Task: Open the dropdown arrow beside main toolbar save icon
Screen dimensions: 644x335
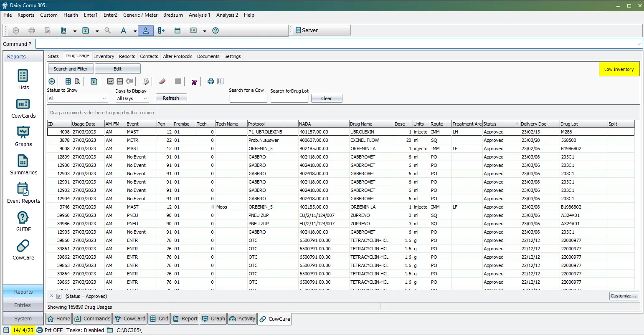Action: pyautogui.click(x=97, y=31)
